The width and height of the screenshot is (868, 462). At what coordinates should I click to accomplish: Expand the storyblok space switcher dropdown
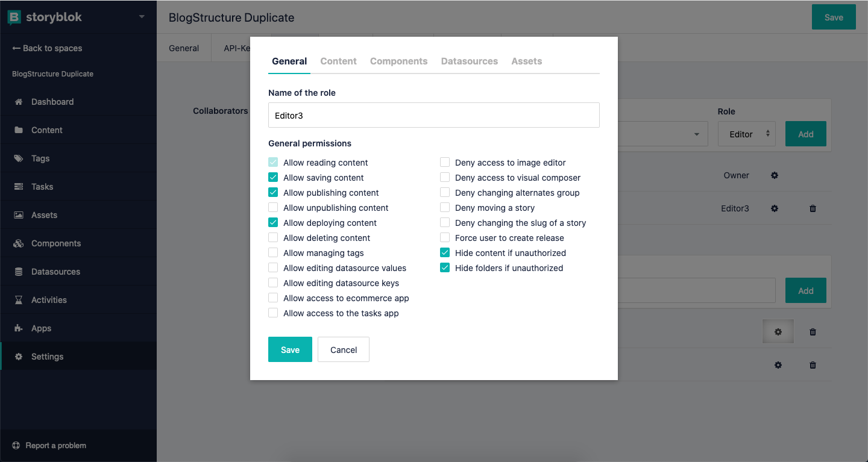tap(142, 17)
